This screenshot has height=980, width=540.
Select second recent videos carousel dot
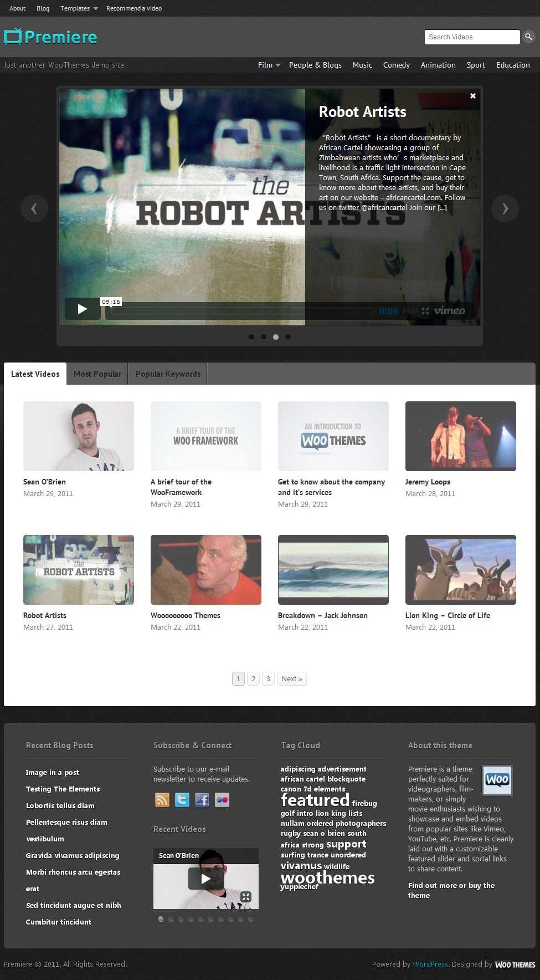(x=171, y=919)
